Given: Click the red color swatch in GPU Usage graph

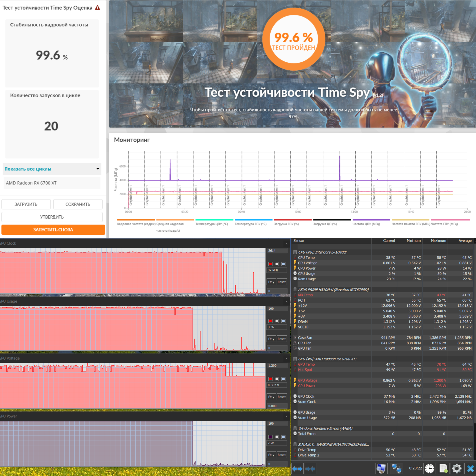Looking at the screenshot, I should (x=270, y=321).
